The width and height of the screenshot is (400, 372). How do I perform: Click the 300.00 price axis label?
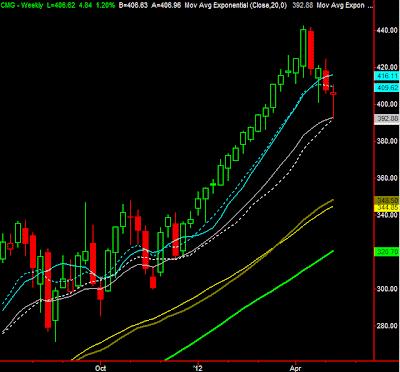388,289
